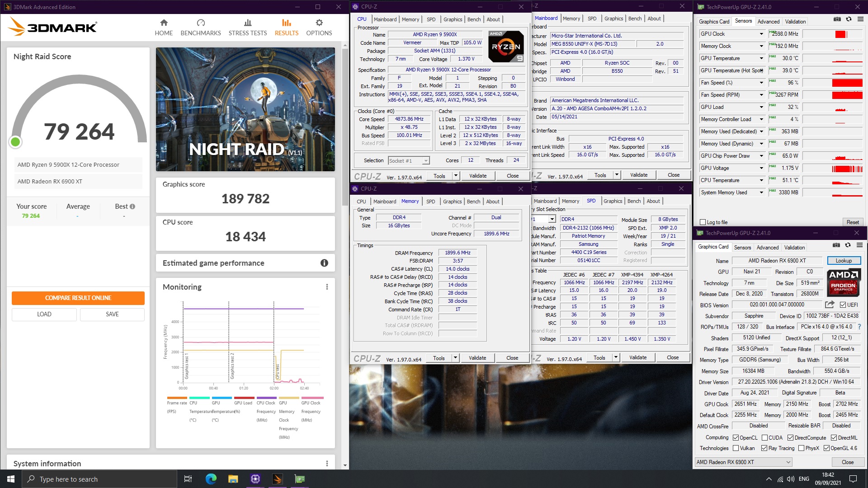Expand the Fan Speed (RPM) sensor dropdown

tap(761, 95)
